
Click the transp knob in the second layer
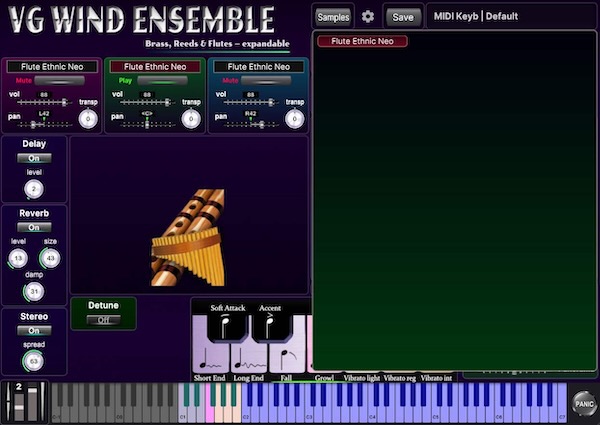pyautogui.click(x=191, y=119)
